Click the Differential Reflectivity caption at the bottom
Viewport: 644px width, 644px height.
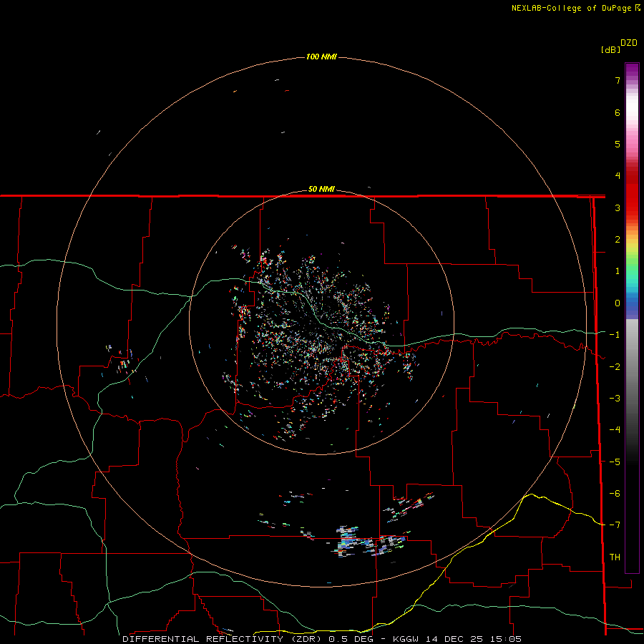click(322, 639)
